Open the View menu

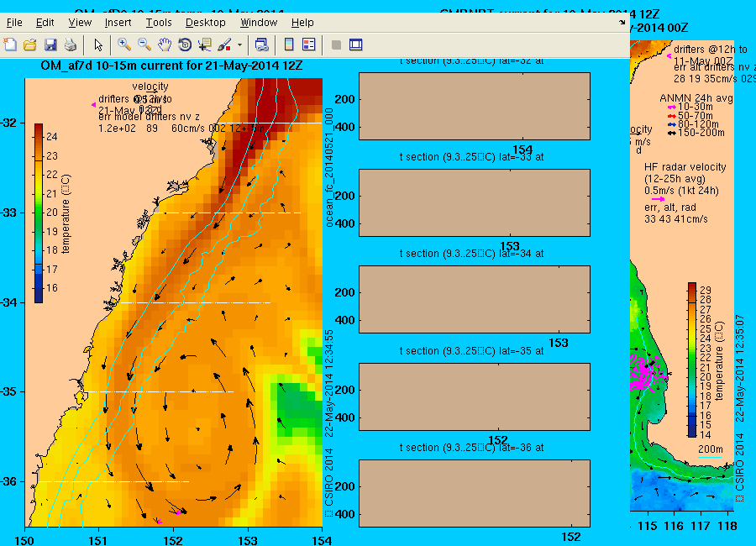click(x=80, y=23)
